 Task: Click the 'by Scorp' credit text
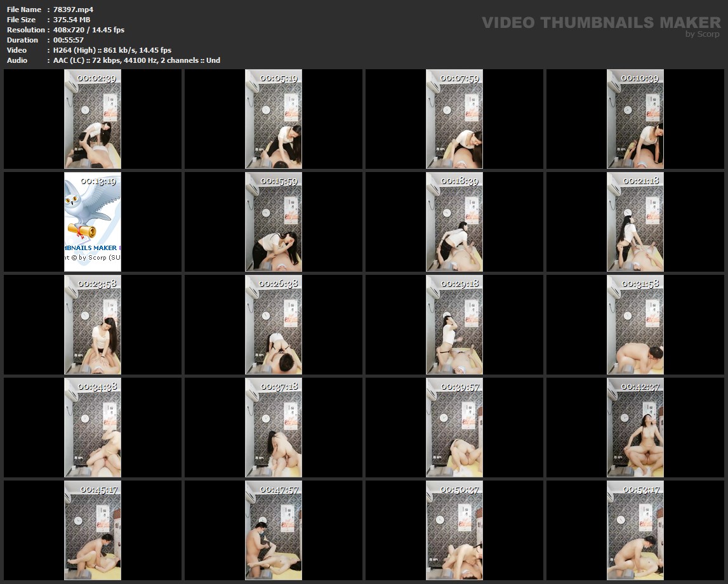[703, 34]
